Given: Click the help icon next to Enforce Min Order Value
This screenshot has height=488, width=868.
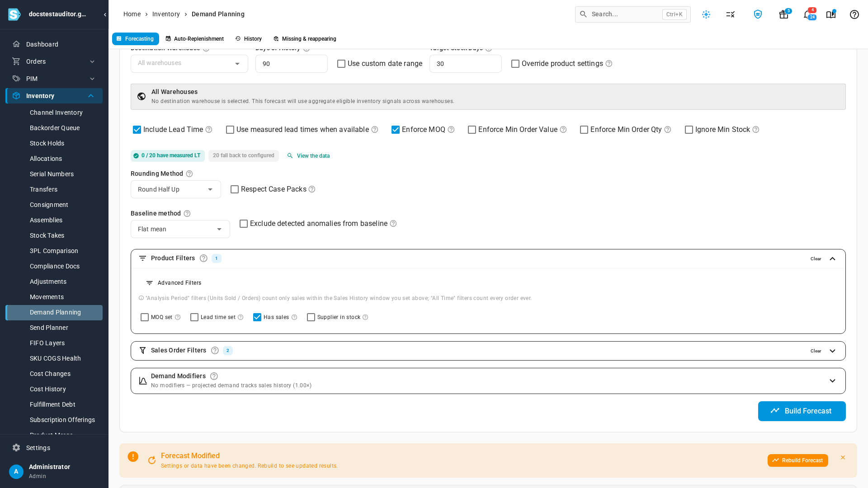Looking at the screenshot, I should tap(563, 130).
